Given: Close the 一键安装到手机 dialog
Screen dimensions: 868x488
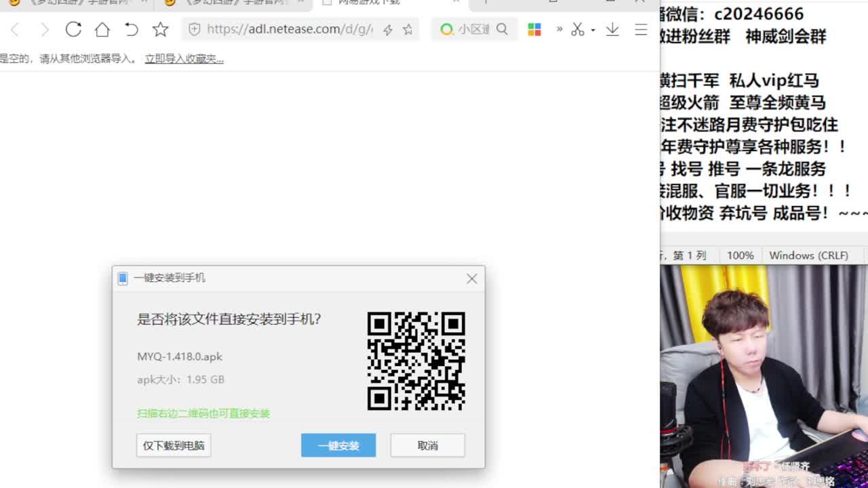Looking at the screenshot, I should pos(472,279).
